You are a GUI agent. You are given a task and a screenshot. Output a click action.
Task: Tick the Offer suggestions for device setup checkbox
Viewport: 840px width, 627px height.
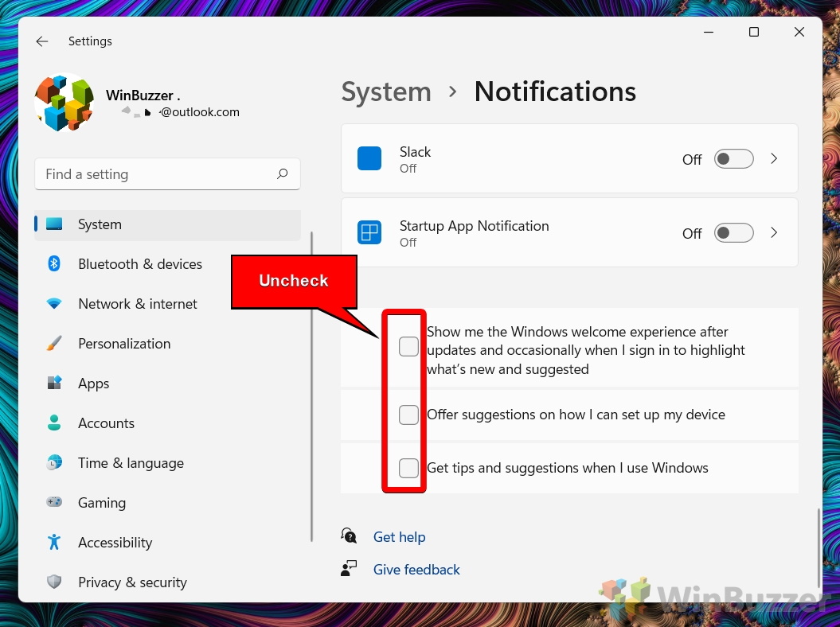click(408, 415)
